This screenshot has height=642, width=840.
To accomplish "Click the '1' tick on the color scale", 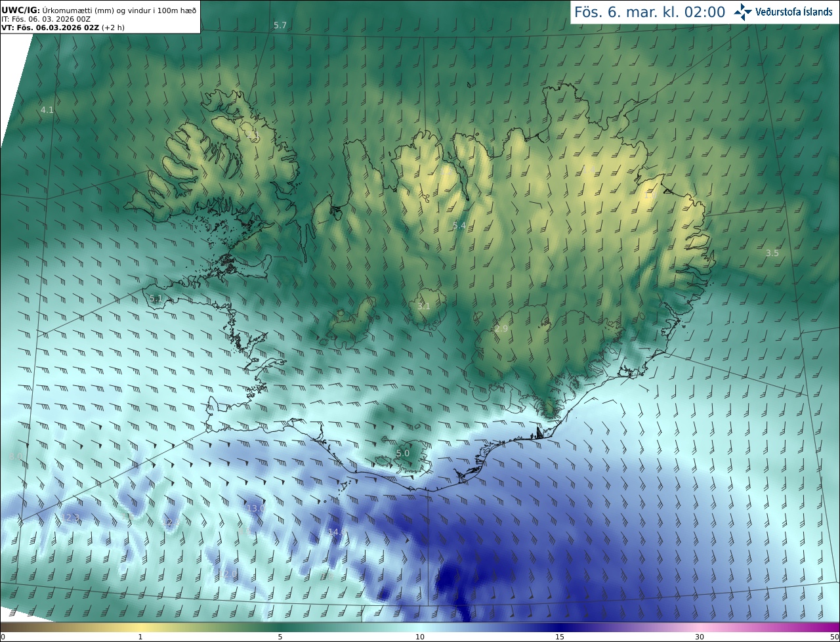I will (140, 637).
